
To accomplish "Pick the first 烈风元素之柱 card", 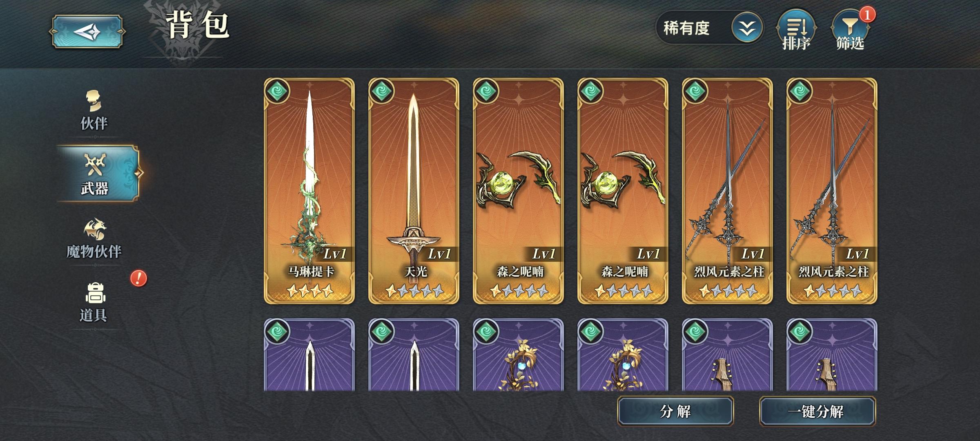I will point(727,191).
